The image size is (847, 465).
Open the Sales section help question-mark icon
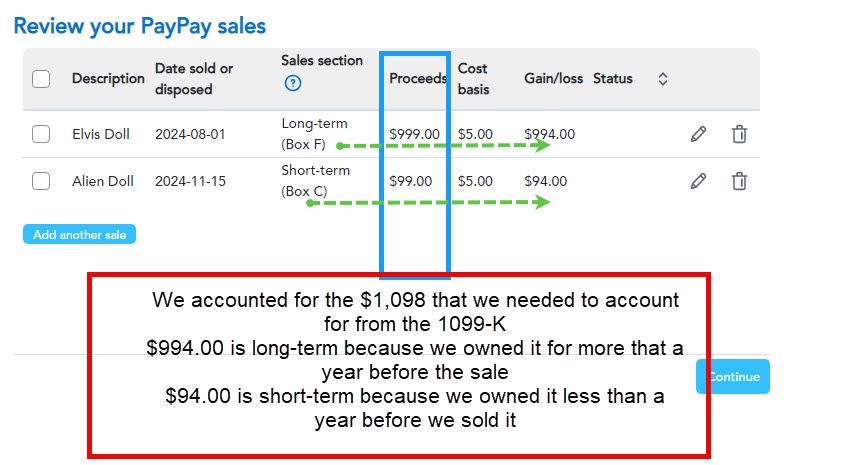[x=293, y=83]
